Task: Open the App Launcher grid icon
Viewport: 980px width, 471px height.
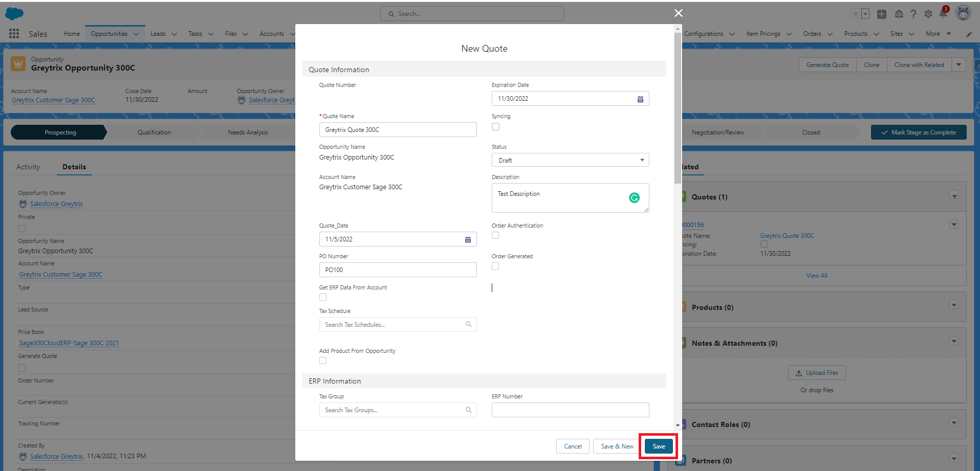Action: tap(14, 34)
